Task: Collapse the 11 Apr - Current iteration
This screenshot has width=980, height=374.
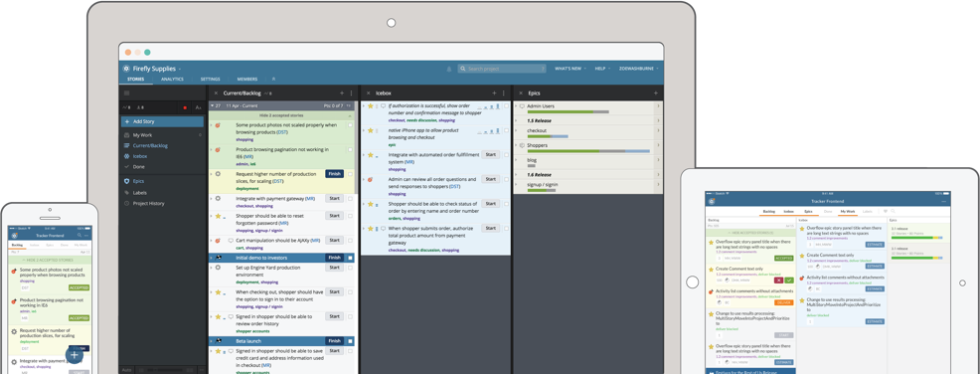Action: click(x=212, y=105)
